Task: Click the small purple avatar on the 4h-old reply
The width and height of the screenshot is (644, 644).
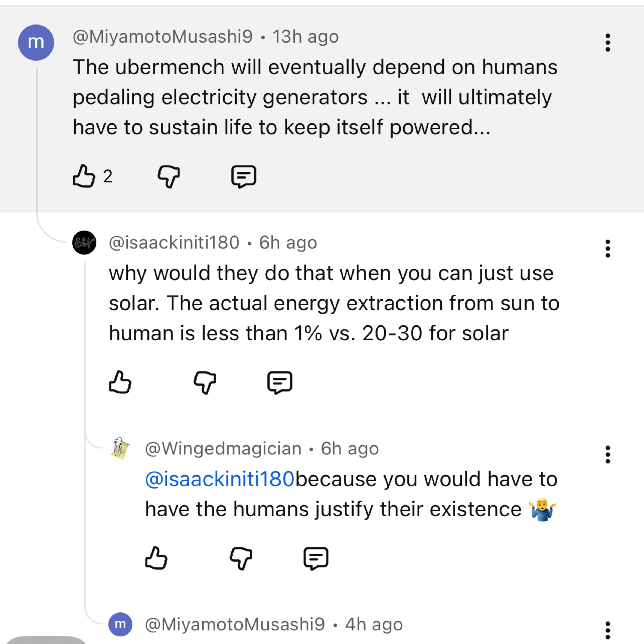Action: (120, 624)
